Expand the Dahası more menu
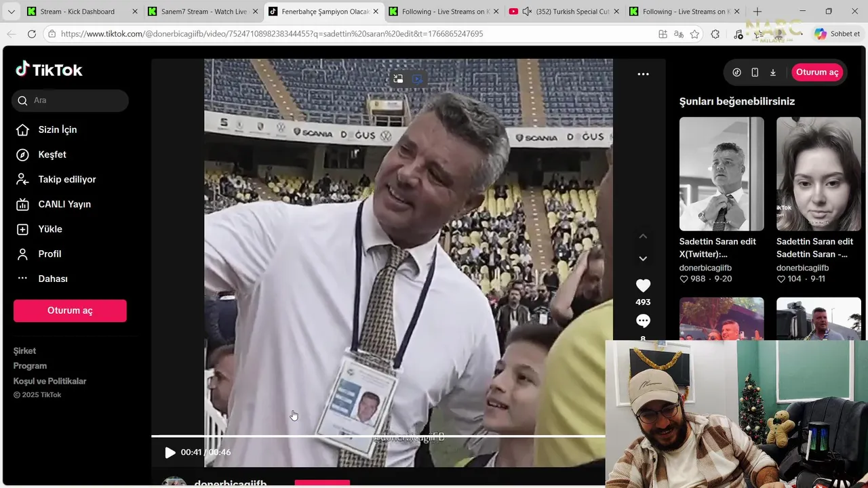This screenshot has width=868, height=488. click(x=41, y=279)
